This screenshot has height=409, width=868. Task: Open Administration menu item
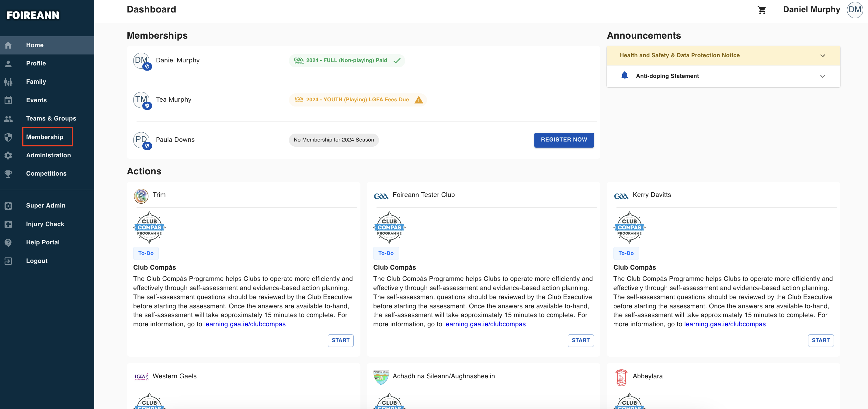pyautogui.click(x=47, y=156)
